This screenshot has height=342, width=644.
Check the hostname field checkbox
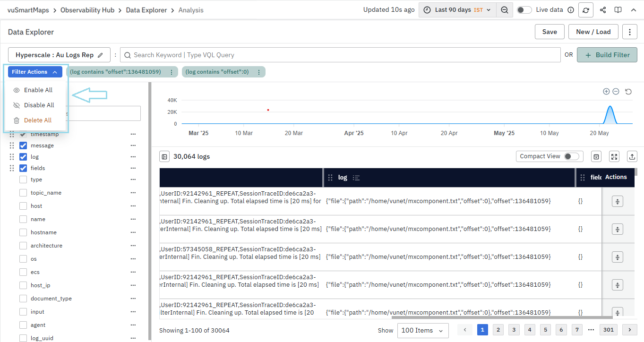click(x=23, y=232)
